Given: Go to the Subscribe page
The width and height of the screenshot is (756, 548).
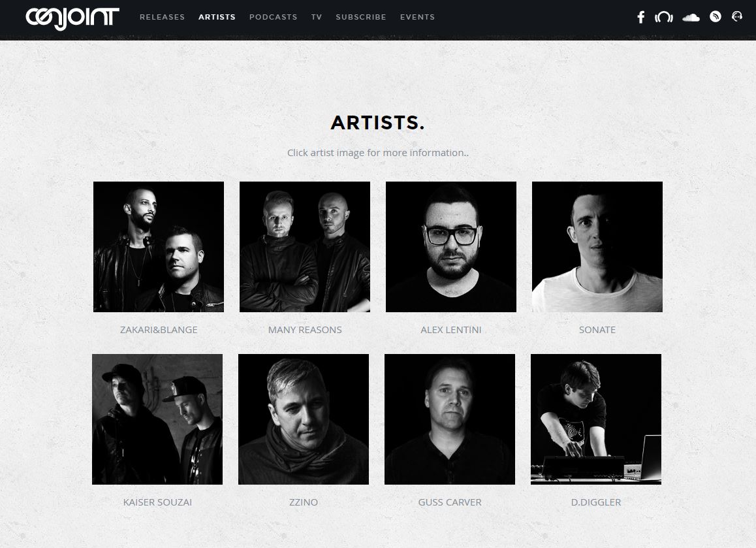Looking at the screenshot, I should pos(361,17).
